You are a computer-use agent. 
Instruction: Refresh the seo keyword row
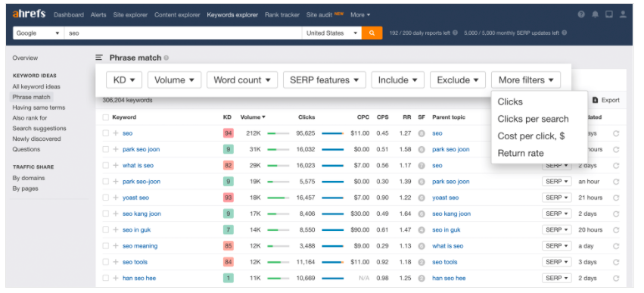point(616,133)
